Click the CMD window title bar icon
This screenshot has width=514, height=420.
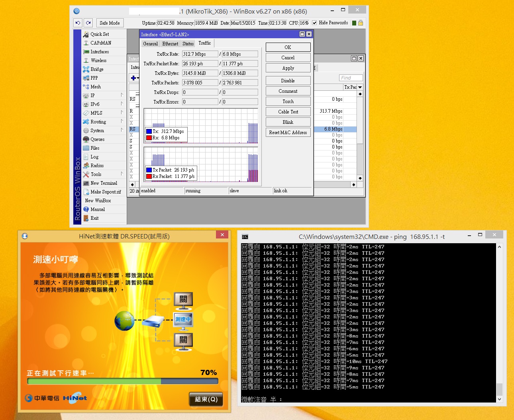coord(245,237)
